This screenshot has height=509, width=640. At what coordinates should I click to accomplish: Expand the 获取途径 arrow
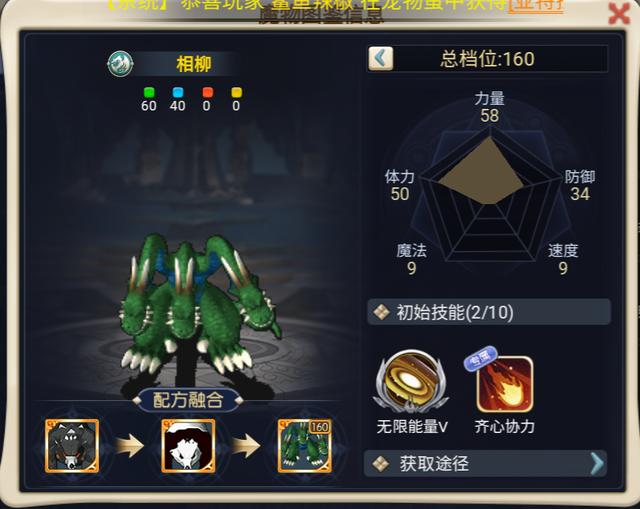pos(597,463)
